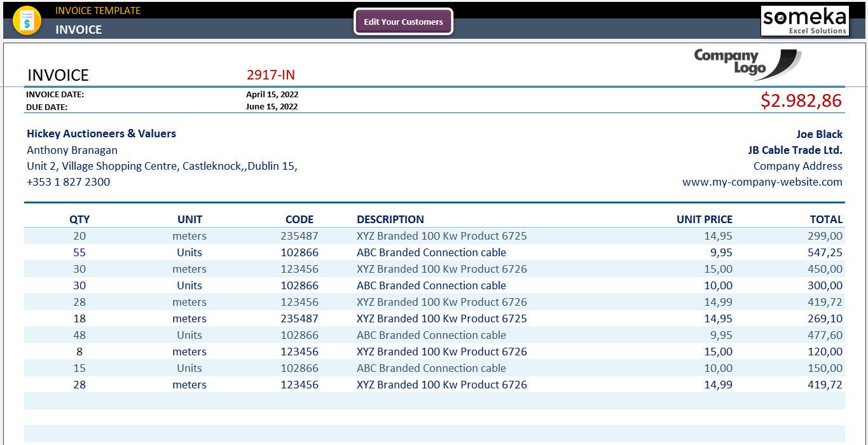The height and width of the screenshot is (445, 868).
Task: Open www.my-company-website.com link text
Action: [x=762, y=182]
